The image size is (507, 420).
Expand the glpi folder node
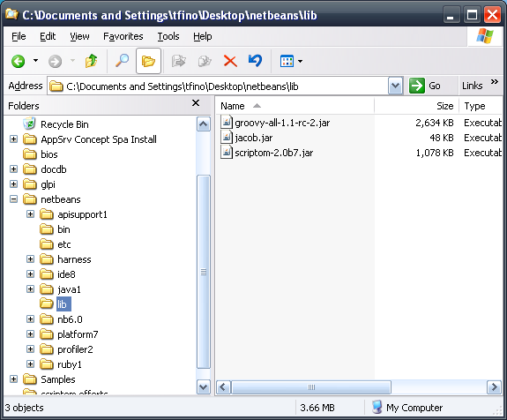[x=13, y=184]
